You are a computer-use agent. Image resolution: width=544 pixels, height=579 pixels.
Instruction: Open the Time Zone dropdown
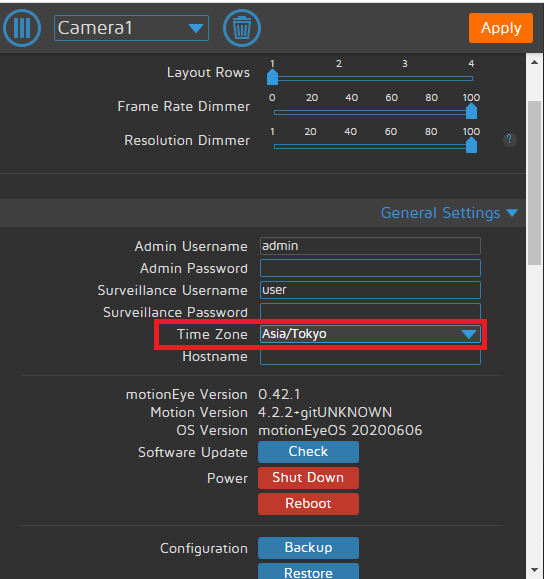coord(370,334)
